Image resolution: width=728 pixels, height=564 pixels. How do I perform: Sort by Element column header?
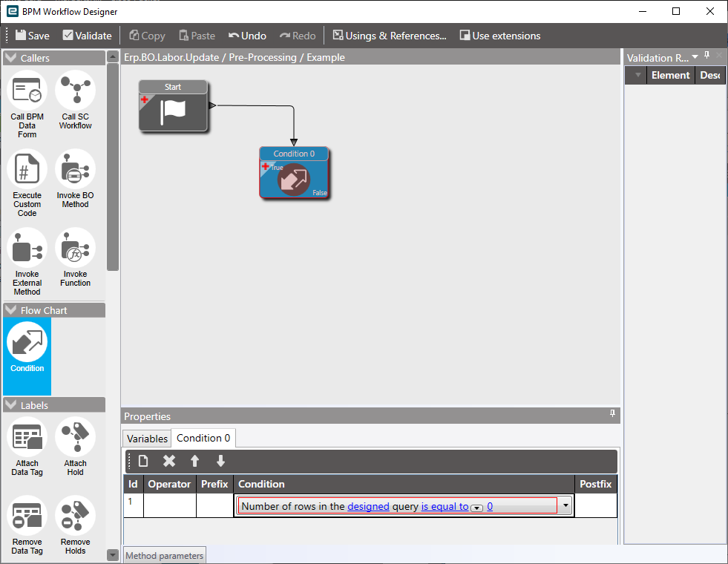pos(670,75)
